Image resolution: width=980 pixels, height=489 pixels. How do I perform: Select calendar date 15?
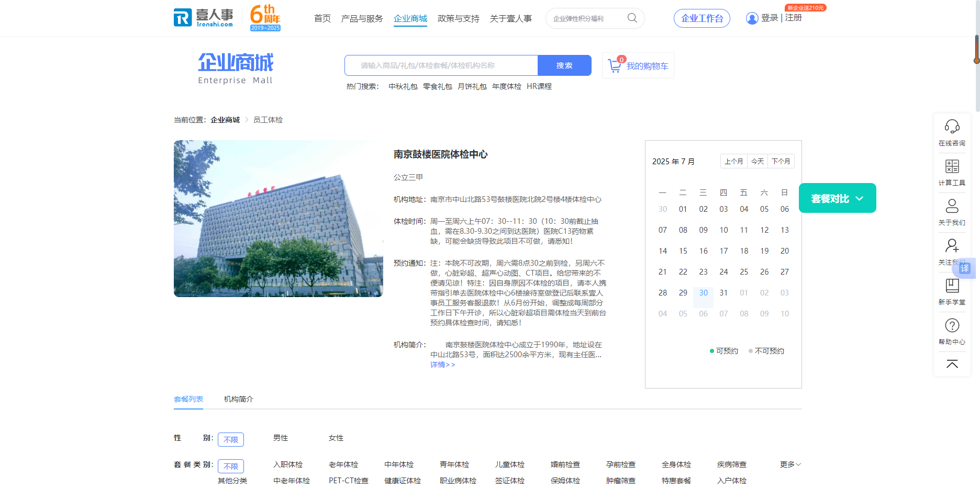[x=683, y=251]
